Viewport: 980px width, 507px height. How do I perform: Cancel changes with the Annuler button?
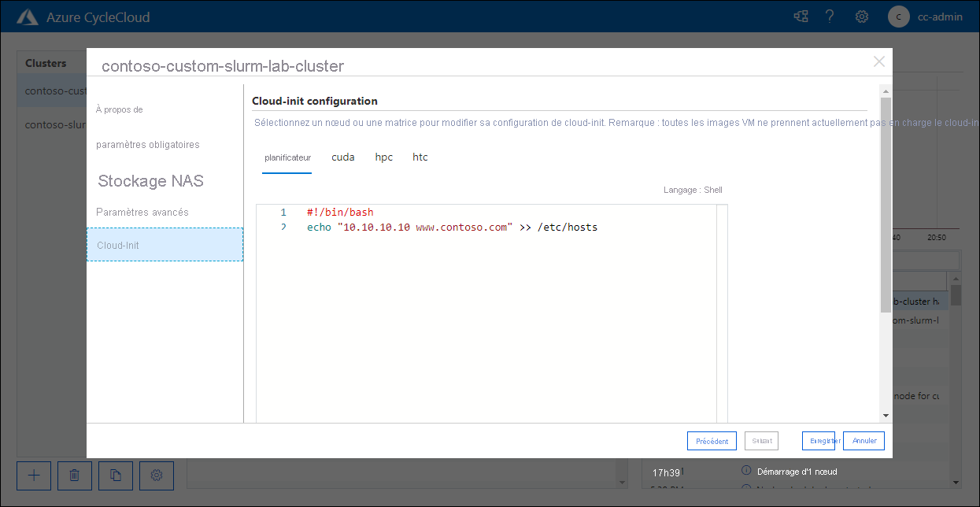click(864, 441)
